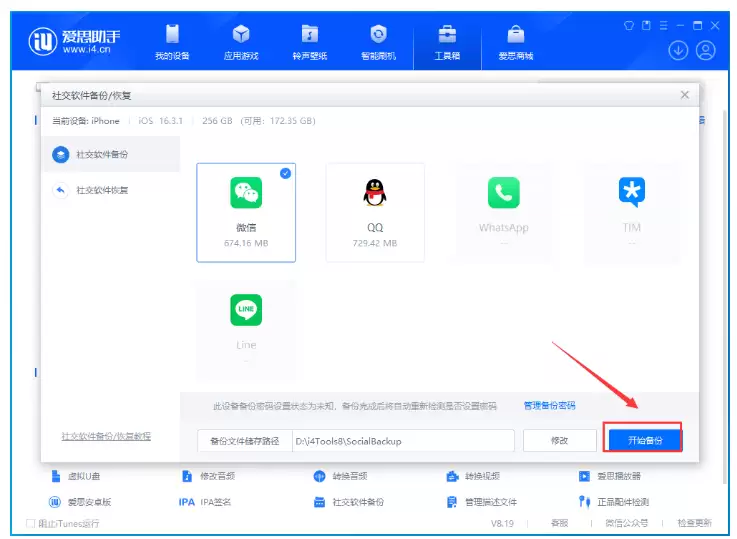Click the iOS 16.3.1 text
Image resolution: width=737 pixels, height=539 pixels.
[x=160, y=121]
